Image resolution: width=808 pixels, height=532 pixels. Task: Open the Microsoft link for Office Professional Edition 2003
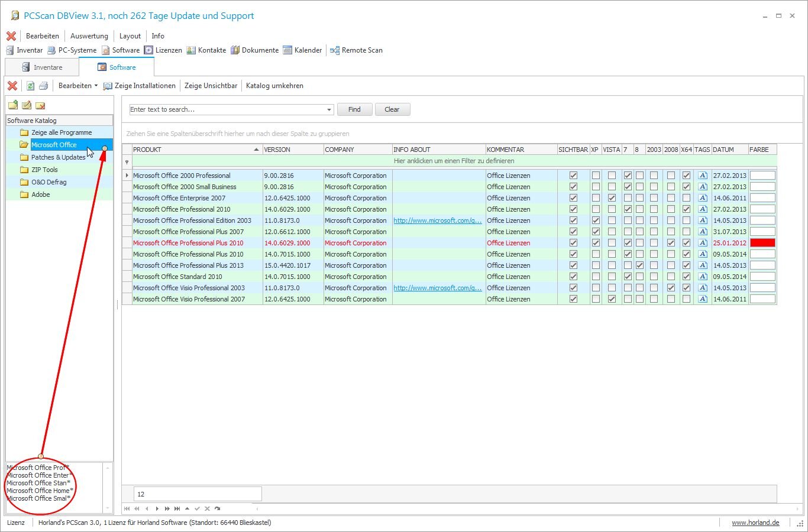pyautogui.click(x=438, y=220)
